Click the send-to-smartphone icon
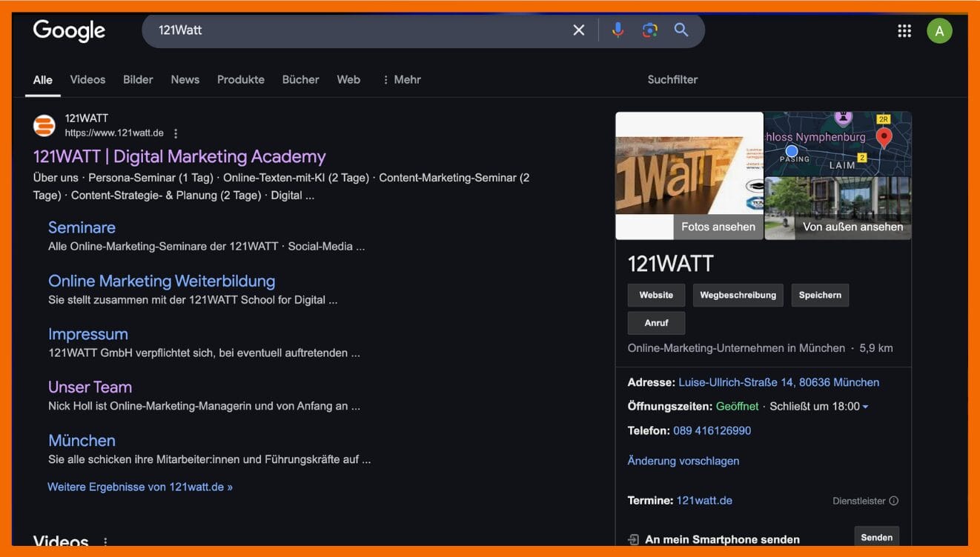 [x=634, y=538]
